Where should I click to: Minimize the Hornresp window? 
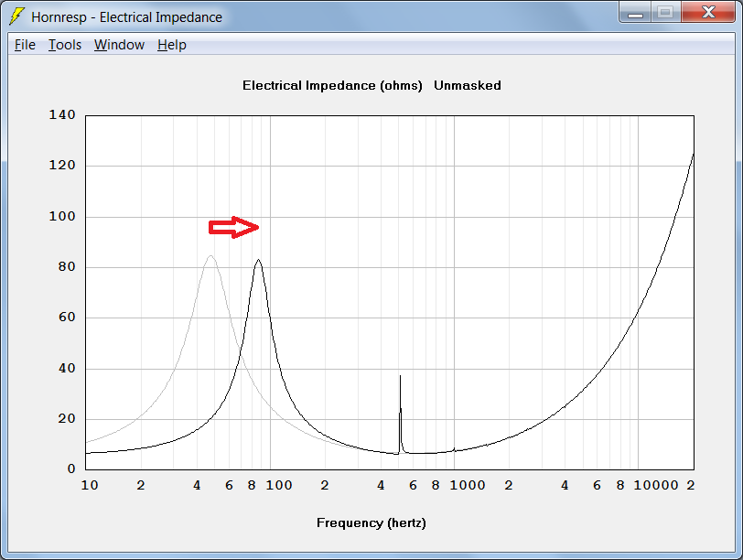[x=635, y=13]
